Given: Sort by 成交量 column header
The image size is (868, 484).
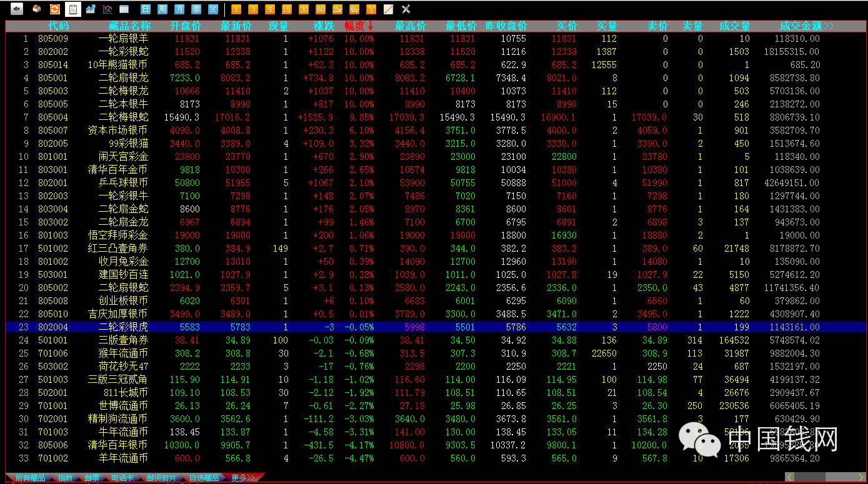Looking at the screenshot, I should pos(735,26).
